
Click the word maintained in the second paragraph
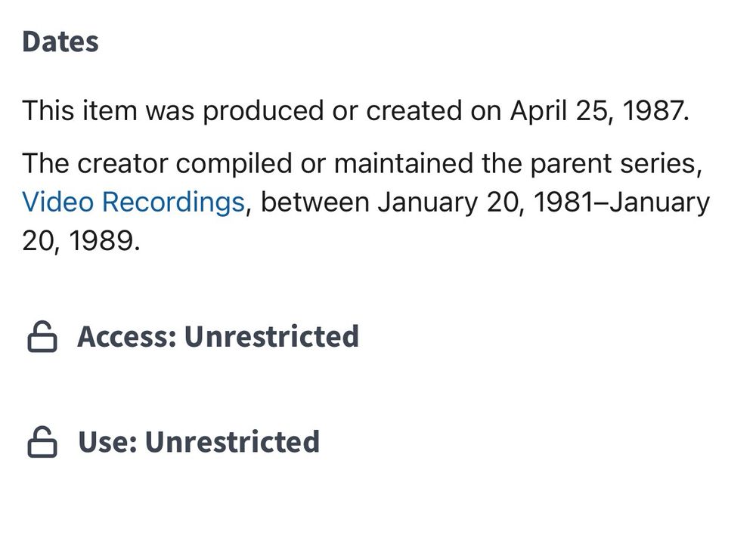pos(404,164)
